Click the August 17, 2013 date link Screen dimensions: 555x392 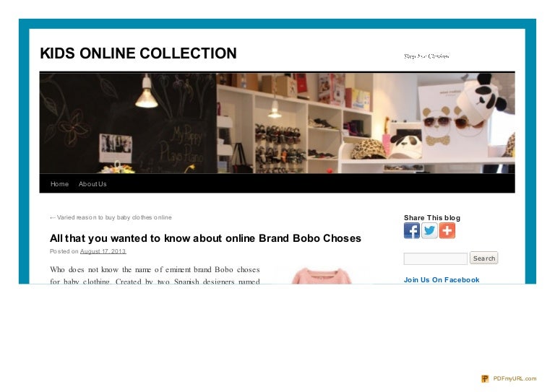coord(103,251)
